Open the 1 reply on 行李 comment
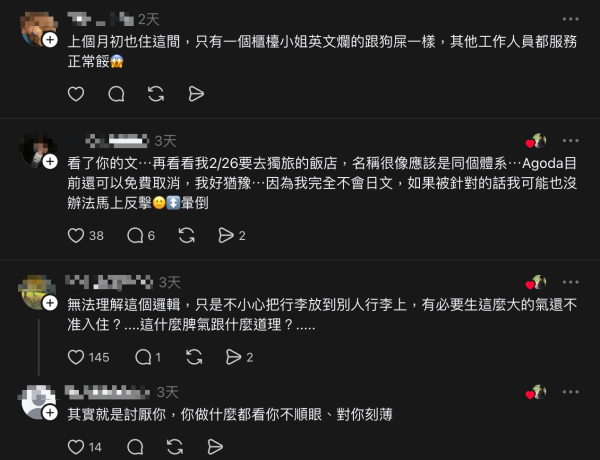Viewport: 600px width, 460px height. 148,357
